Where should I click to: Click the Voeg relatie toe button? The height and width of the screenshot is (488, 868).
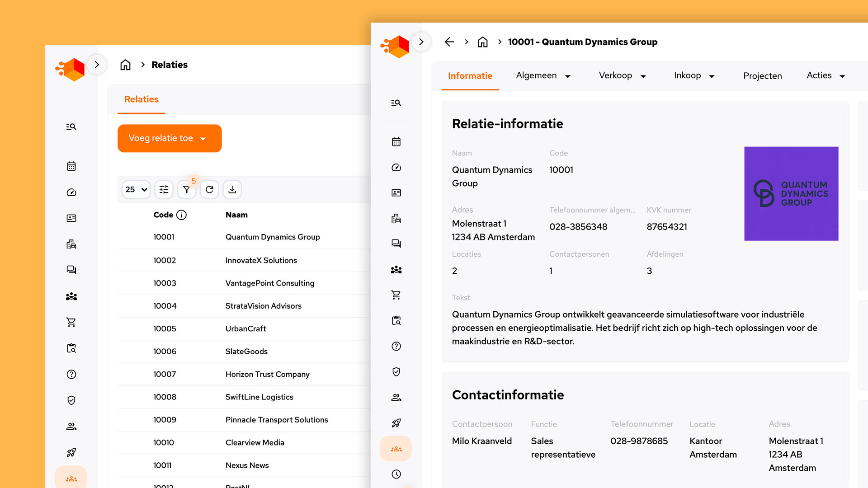pyautogui.click(x=169, y=138)
